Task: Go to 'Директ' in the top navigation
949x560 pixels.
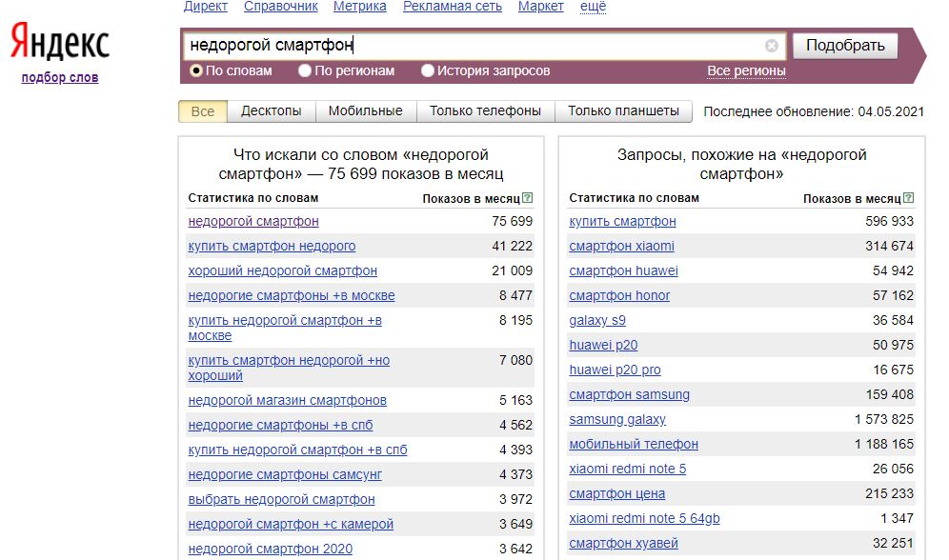Action: (x=205, y=7)
